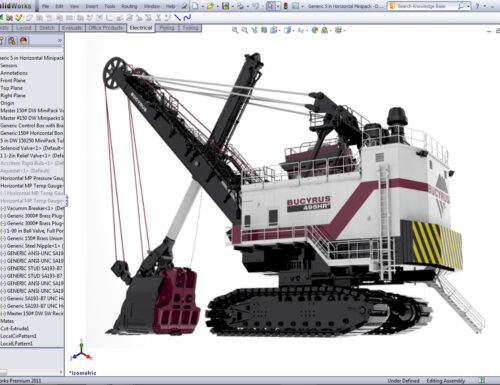This screenshot has width=500, height=385.
Task: Open the Hide/Show Items dropdown arrow
Action: [307, 31]
